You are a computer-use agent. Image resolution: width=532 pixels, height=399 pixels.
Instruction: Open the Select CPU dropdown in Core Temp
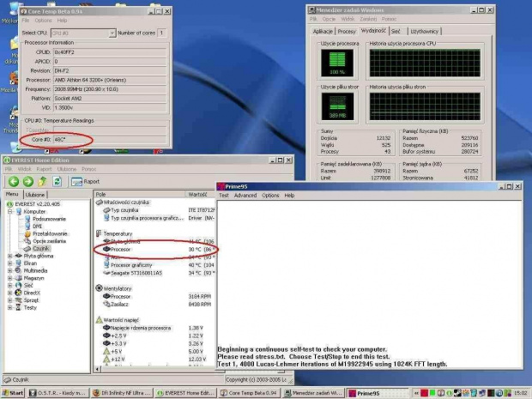tap(112, 33)
